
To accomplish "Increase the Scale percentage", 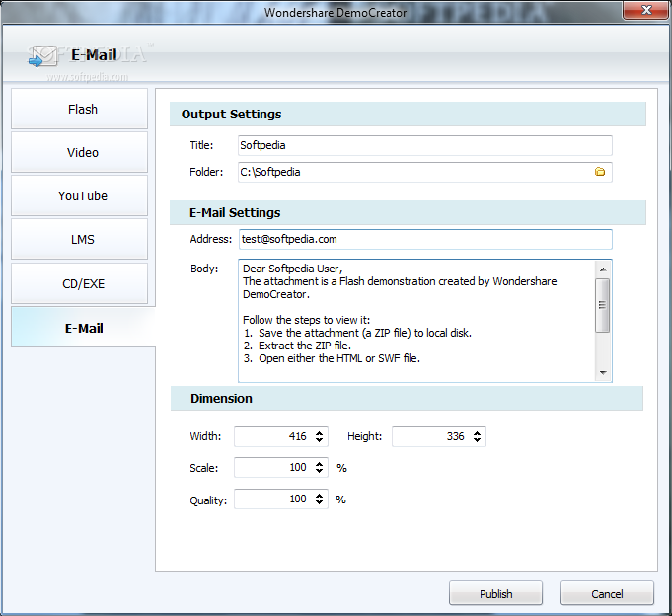I will tap(319, 464).
